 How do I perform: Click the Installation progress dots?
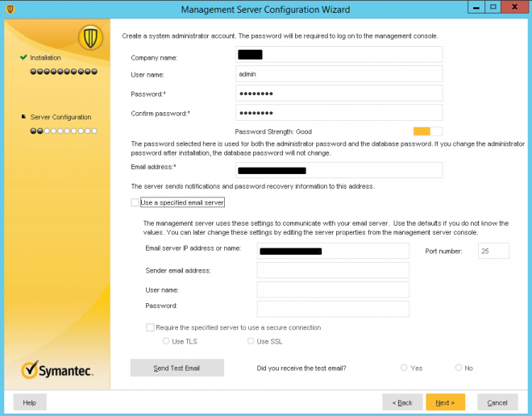pyautogui.click(x=64, y=71)
